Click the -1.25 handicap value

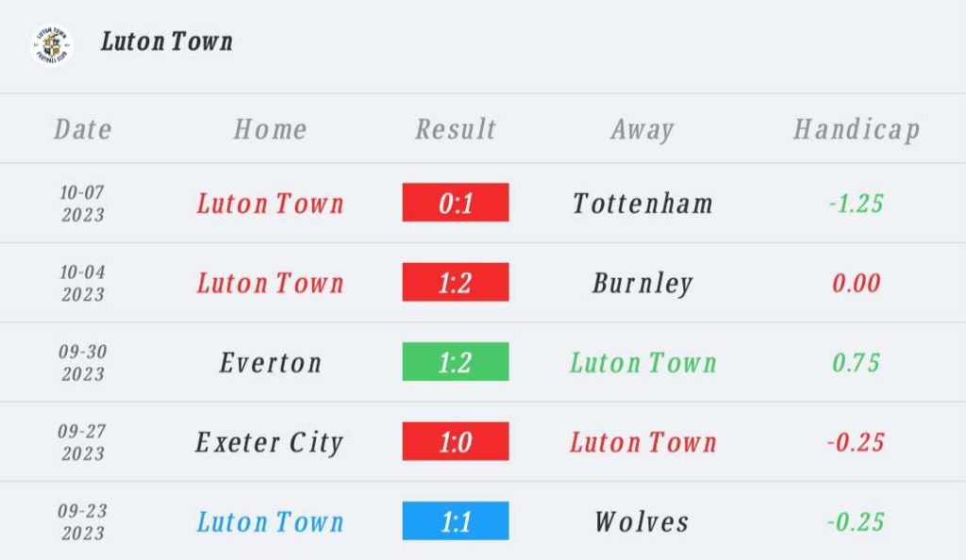pyautogui.click(x=857, y=203)
